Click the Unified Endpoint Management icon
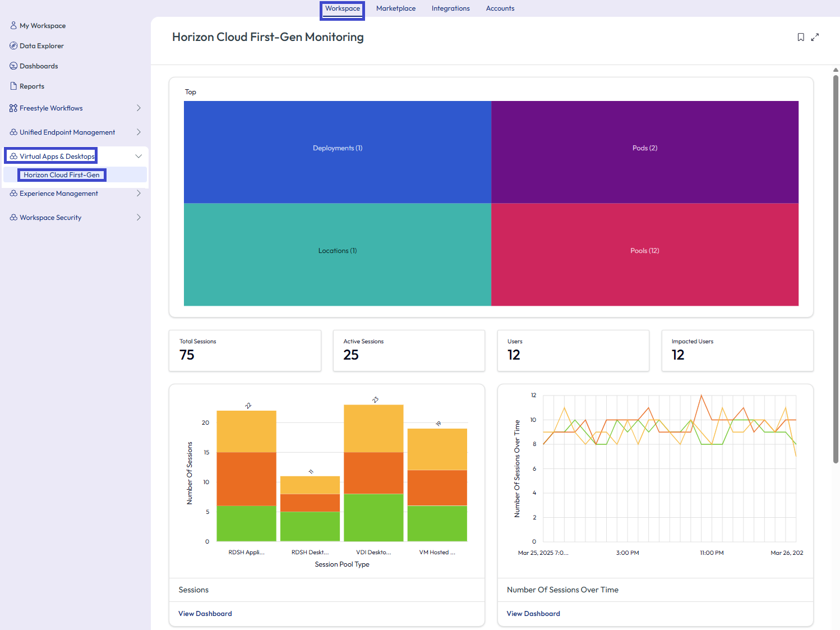840x630 pixels. 13,132
